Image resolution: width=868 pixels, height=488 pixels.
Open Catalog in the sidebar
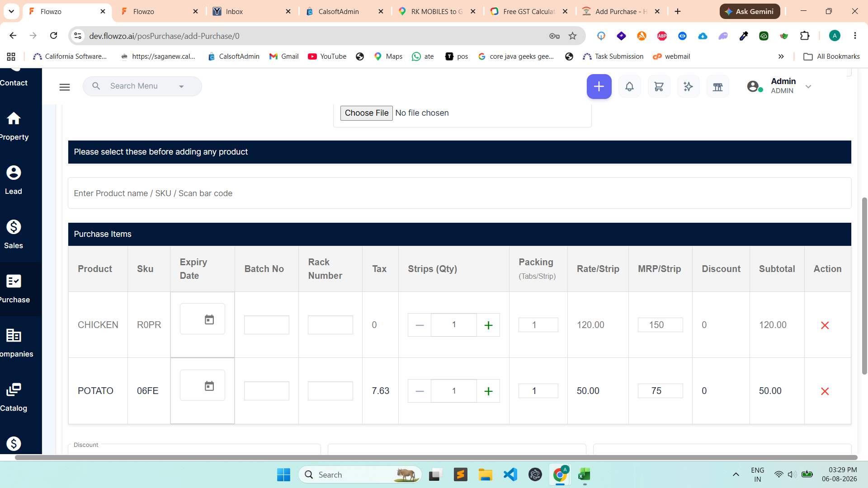14,398
